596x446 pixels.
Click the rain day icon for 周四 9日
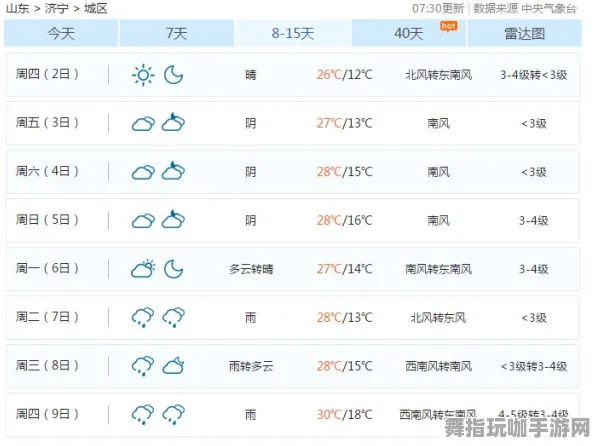143,414
